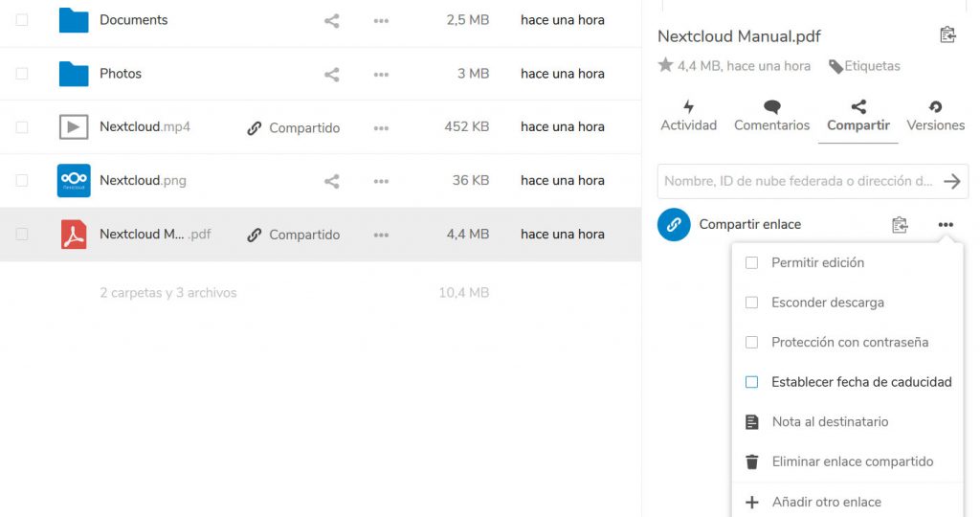Image resolution: width=980 pixels, height=517 pixels.
Task: Click the blue link icon for Compartir enlace
Action: coord(674,225)
